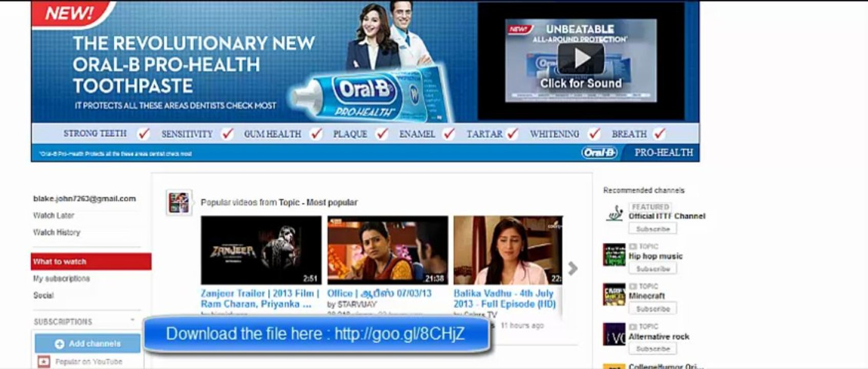
Task: Open the CollegeHumor Originals channel link
Action: tap(666, 366)
